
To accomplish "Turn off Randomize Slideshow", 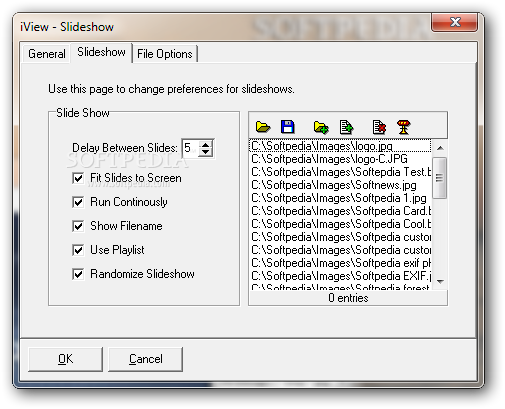I will tap(78, 274).
